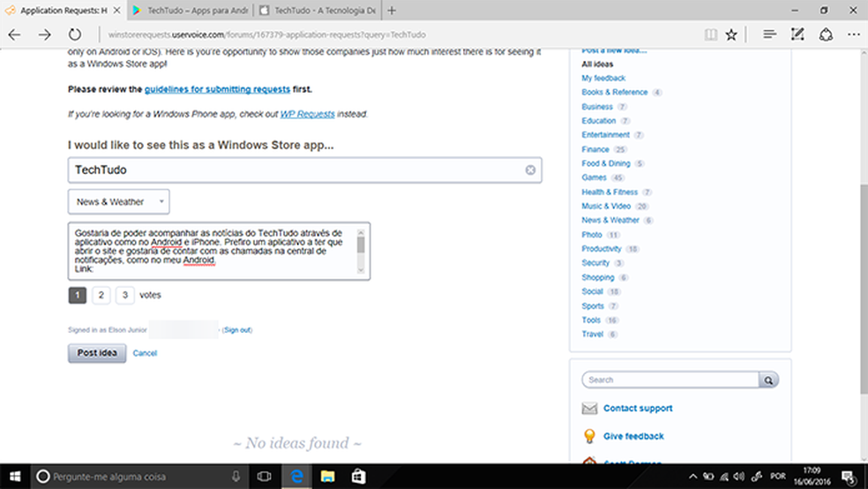Switch to TechTudo Apps para Android tab

click(191, 10)
